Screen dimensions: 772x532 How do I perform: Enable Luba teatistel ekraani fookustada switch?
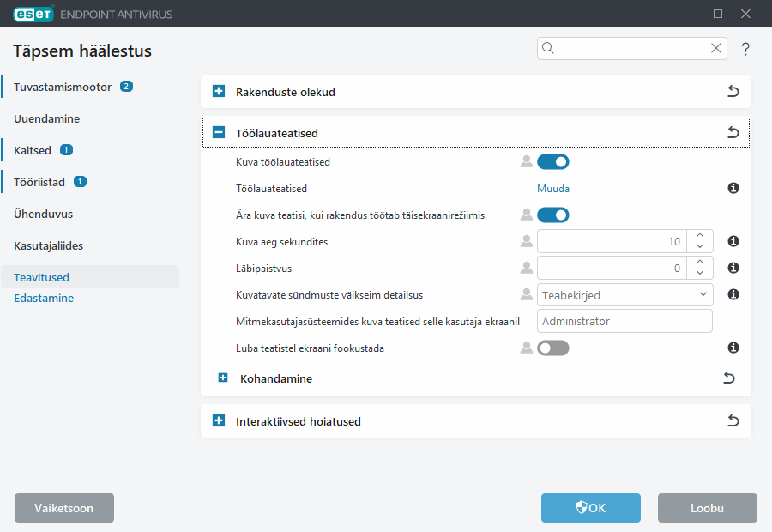pyautogui.click(x=552, y=348)
